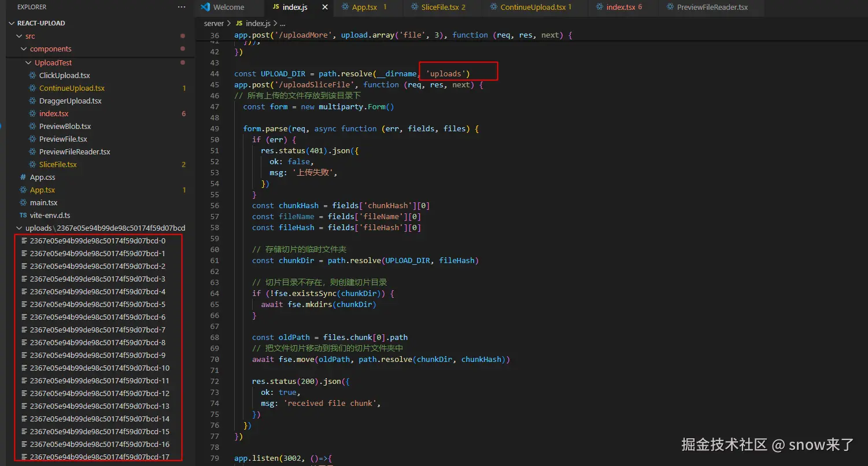The width and height of the screenshot is (868, 466).
Task: Open chunk file ending in bcd-9
Action: (x=98, y=355)
